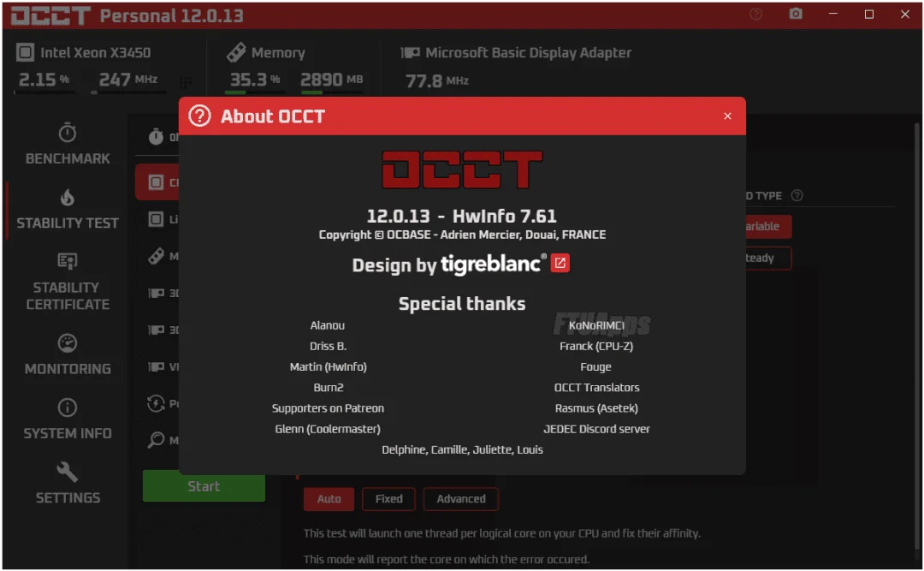This screenshot has width=924, height=571.
Task: Select the Power test icon
Action: 156,403
